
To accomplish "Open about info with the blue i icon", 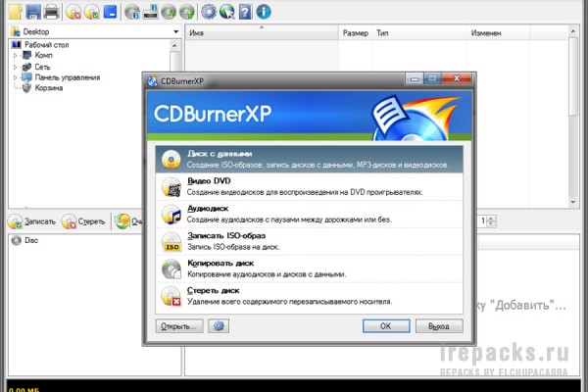I will tap(264, 12).
